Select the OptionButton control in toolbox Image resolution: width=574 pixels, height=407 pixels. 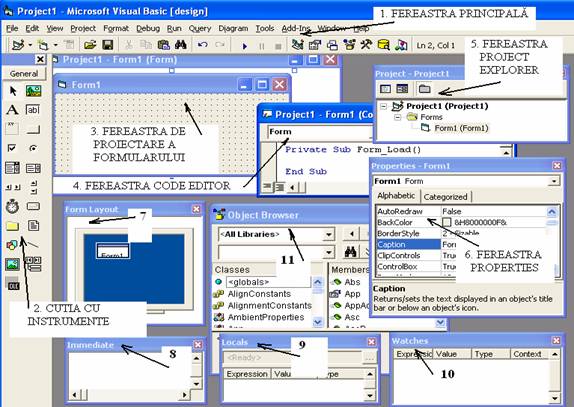coord(33,148)
